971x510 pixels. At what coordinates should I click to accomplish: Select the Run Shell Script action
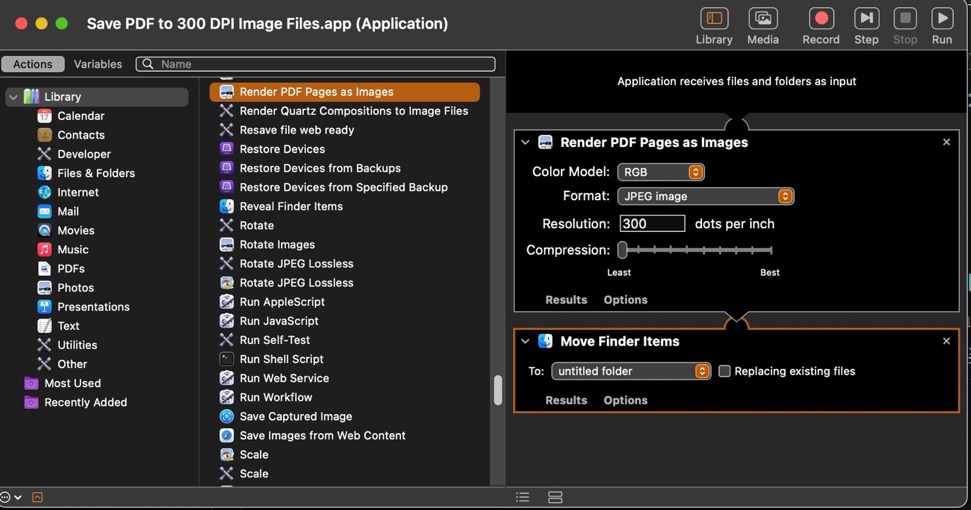(x=281, y=359)
